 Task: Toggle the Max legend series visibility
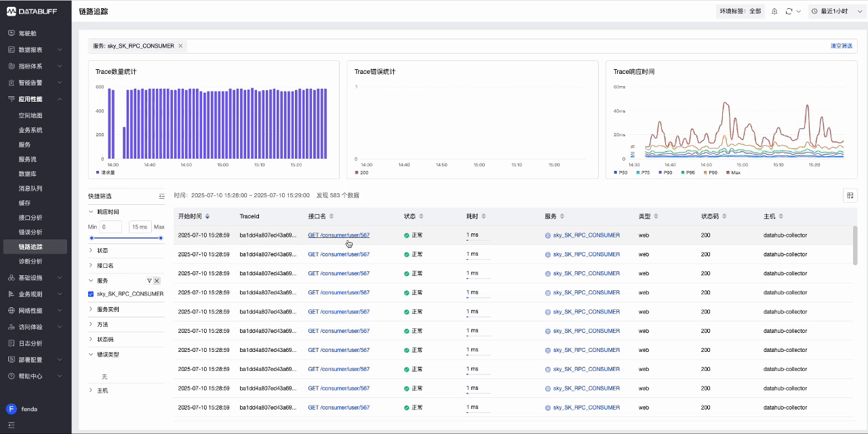pos(732,173)
